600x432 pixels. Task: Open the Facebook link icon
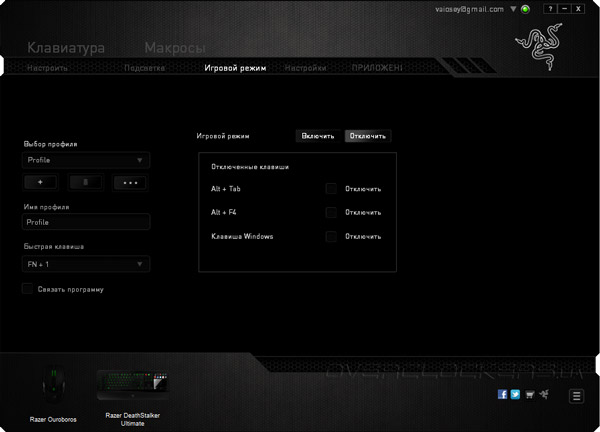click(502, 394)
